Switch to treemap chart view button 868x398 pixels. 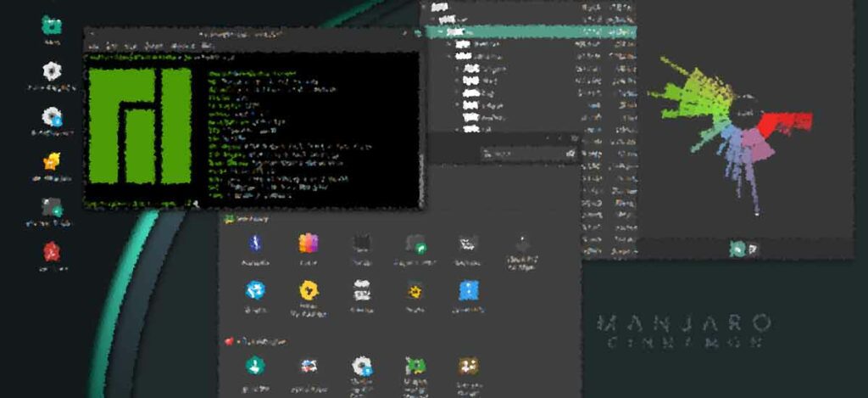[x=752, y=249]
